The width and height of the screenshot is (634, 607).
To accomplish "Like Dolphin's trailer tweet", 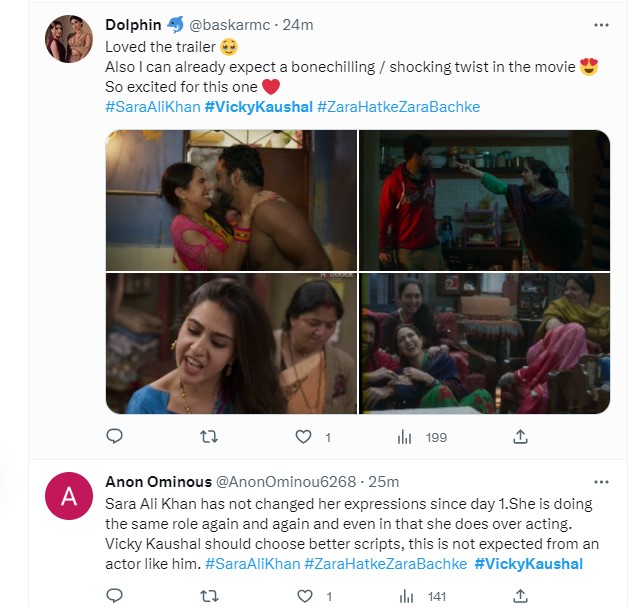I will click(306, 436).
